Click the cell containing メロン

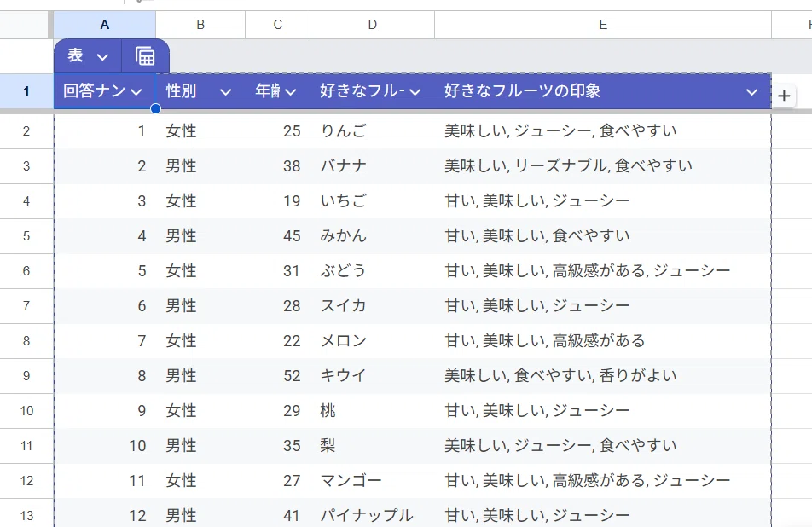pos(373,341)
